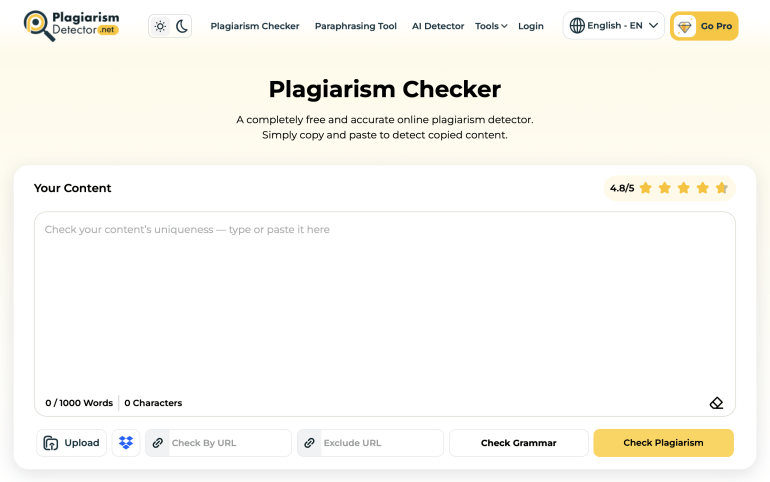Click the Check Plagiarism button

coord(663,443)
